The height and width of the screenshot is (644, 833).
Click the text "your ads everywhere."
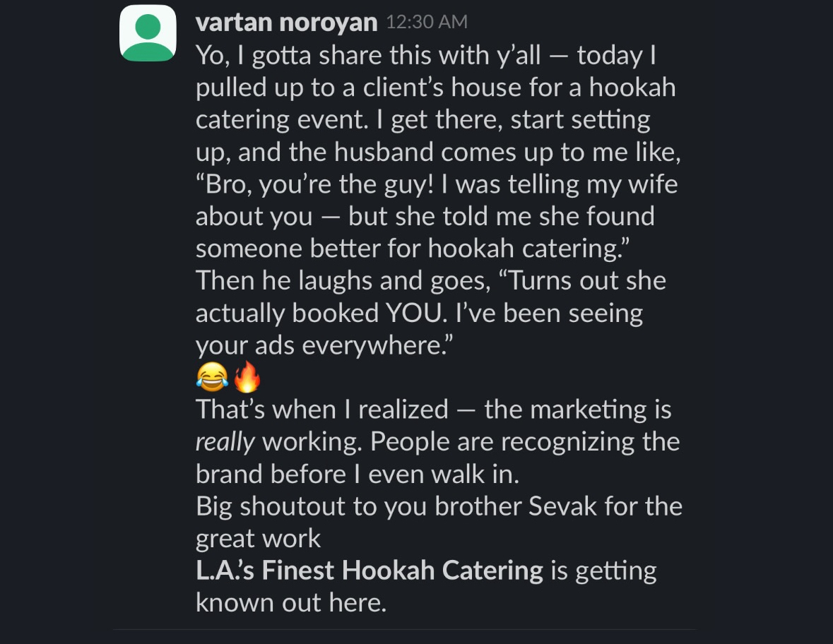tap(324, 345)
